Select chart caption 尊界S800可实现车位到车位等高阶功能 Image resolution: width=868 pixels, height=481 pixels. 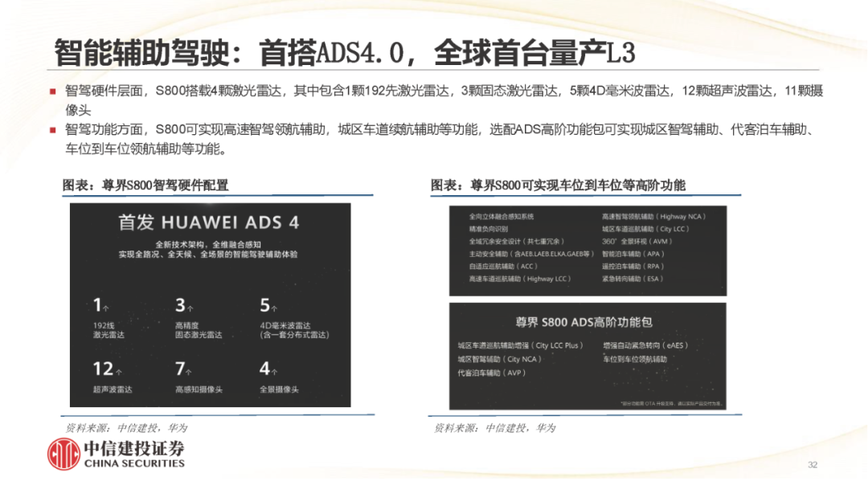558,185
